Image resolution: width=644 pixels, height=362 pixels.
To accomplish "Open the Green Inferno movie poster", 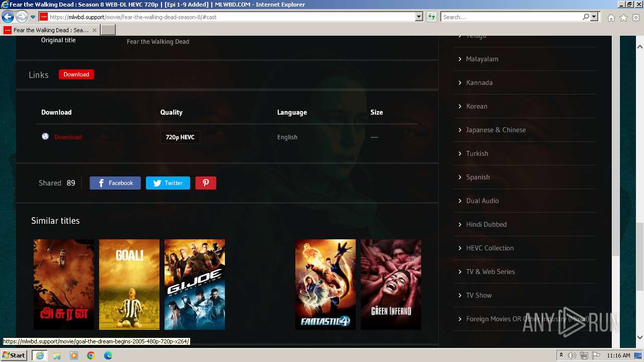I will [x=391, y=285].
